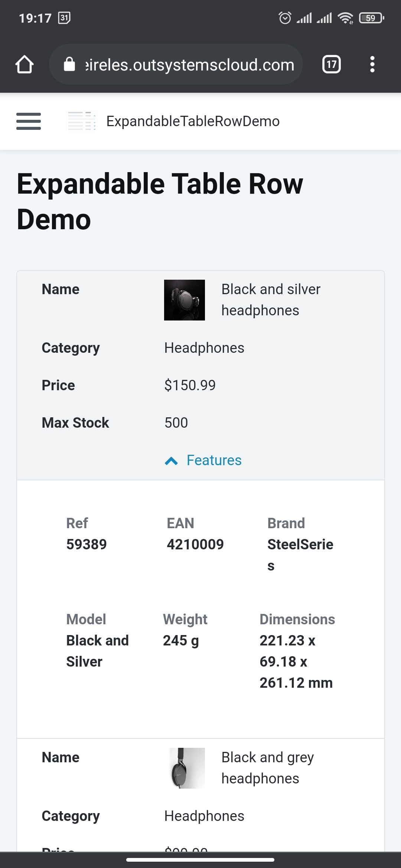Tap the calendar icon in the status bar
Image resolution: width=401 pixels, height=868 pixels.
64,18
